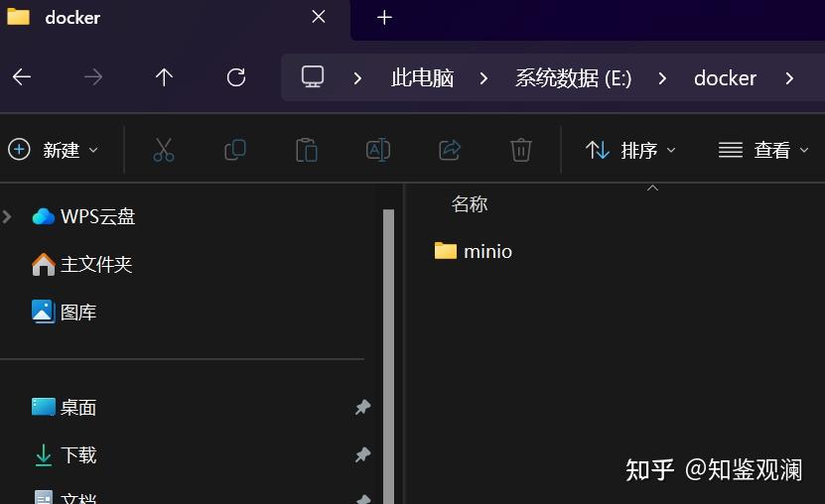825x504 pixels.
Task: Click the Copy icon in toolbar
Action: [235, 150]
